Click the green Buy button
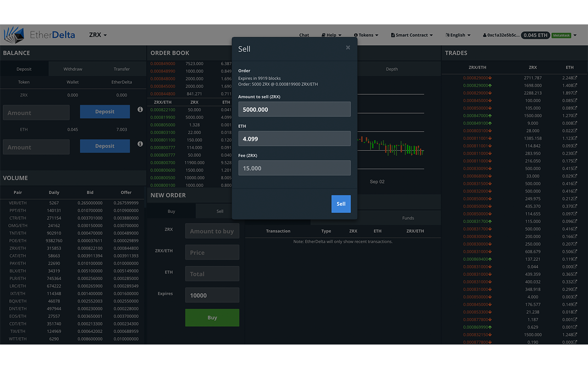Screen dimensions: 588x368 pos(212,317)
